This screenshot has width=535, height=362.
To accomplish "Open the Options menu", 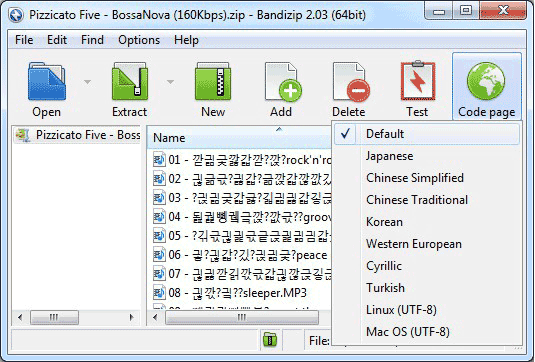I will coord(139,40).
